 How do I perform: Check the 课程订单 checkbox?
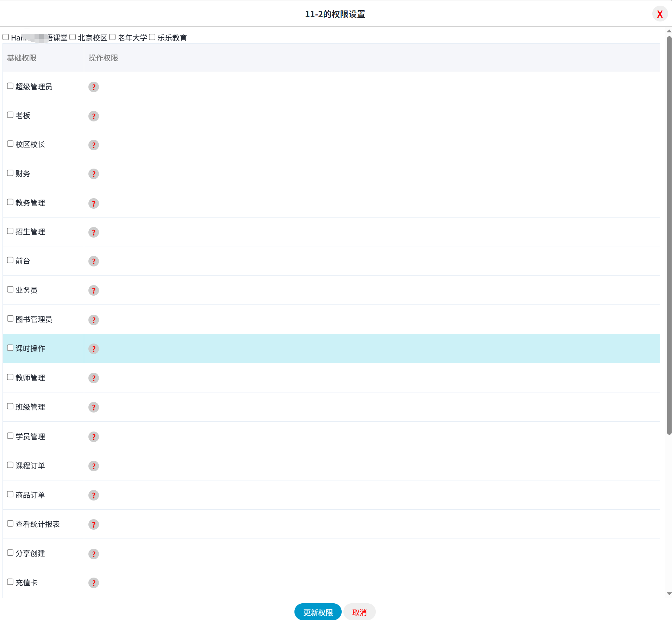click(x=10, y=465)
